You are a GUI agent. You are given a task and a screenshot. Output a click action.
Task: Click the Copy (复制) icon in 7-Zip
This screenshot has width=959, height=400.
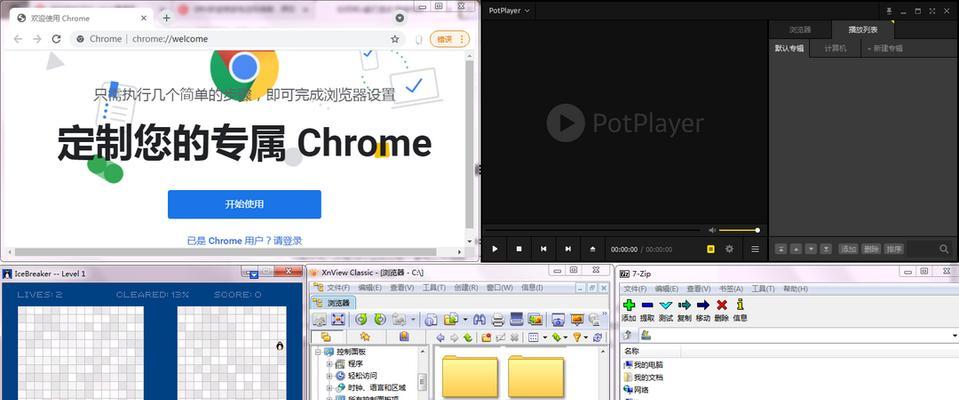(x=684, y=305)
